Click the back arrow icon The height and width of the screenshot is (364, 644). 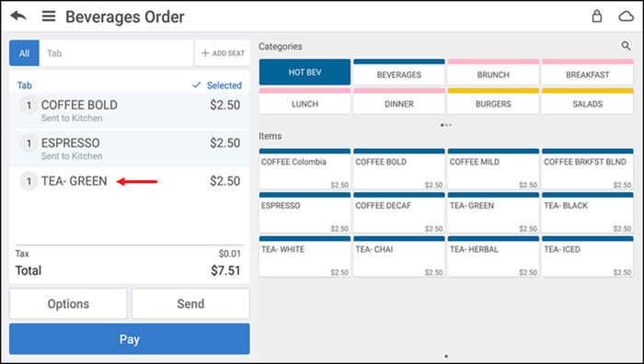[x=18, y=17]
